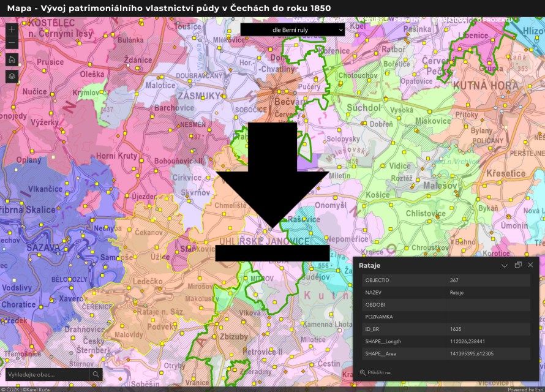The width and height of the screenshot is (545, 392).
Task: Dock the Rataje popup panel
Action: tap(517, 265)
